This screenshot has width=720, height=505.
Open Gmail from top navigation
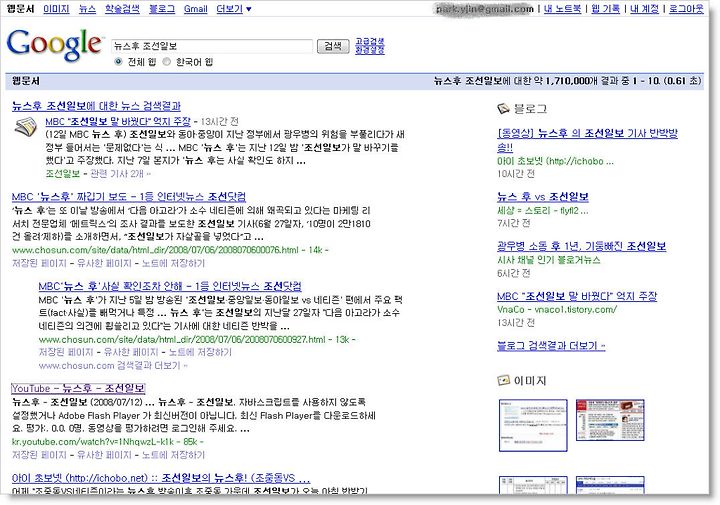tap(196, 9)
